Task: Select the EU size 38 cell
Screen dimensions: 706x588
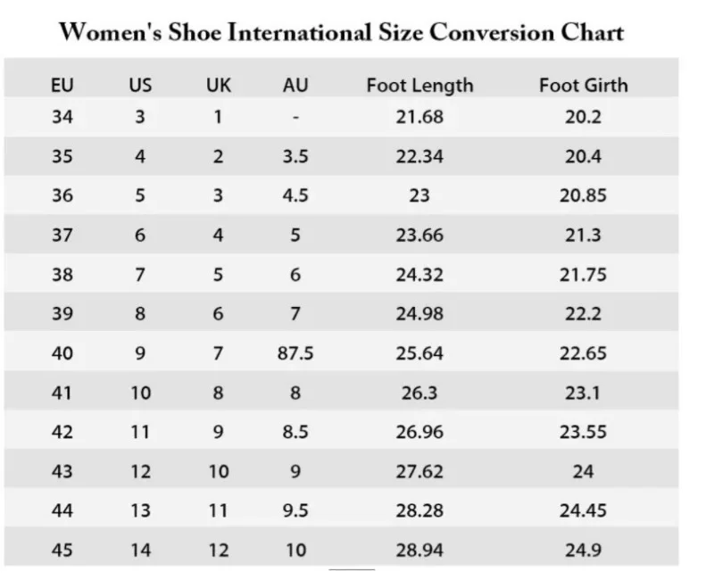Action: 62,275
